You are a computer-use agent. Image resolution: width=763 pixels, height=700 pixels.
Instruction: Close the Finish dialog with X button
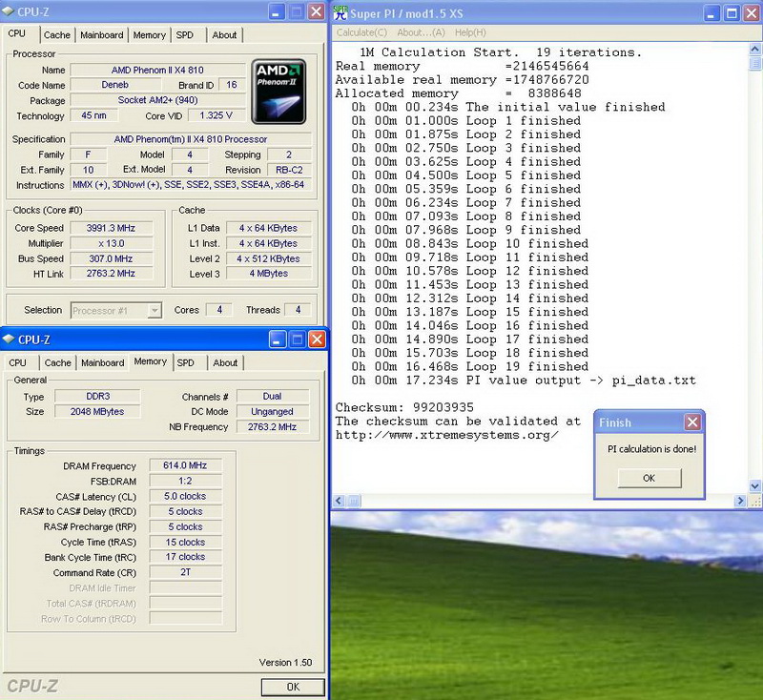click(692, 422)
